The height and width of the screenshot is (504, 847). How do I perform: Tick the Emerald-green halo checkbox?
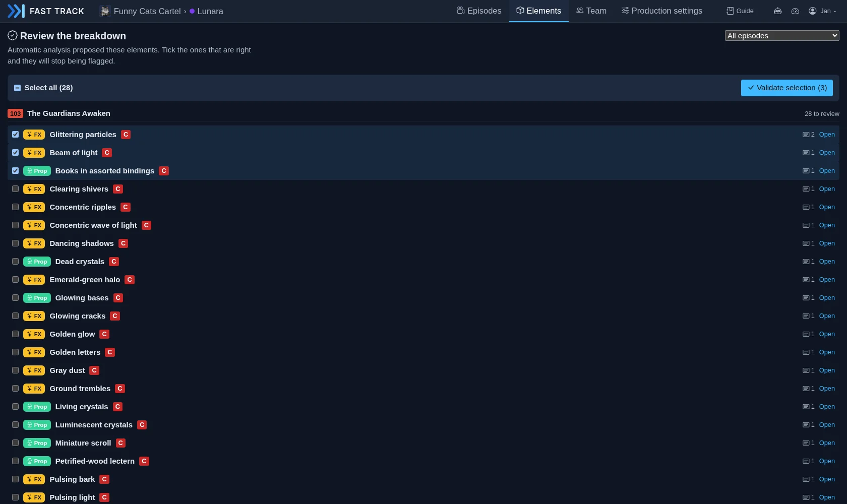tap(15, 280)
